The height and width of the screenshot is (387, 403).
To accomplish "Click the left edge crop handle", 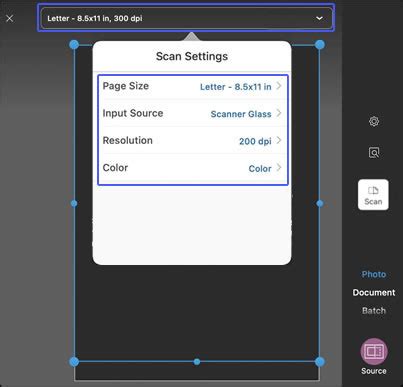I will click(x=74, y=203).
